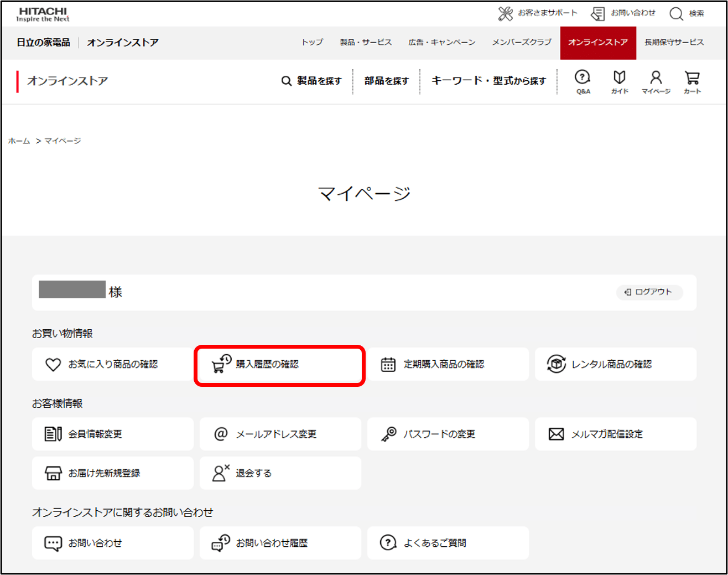Open the メンバーズクラブ menu item
Viewport: 728px width, 575px height.
[x=521, y=43]
